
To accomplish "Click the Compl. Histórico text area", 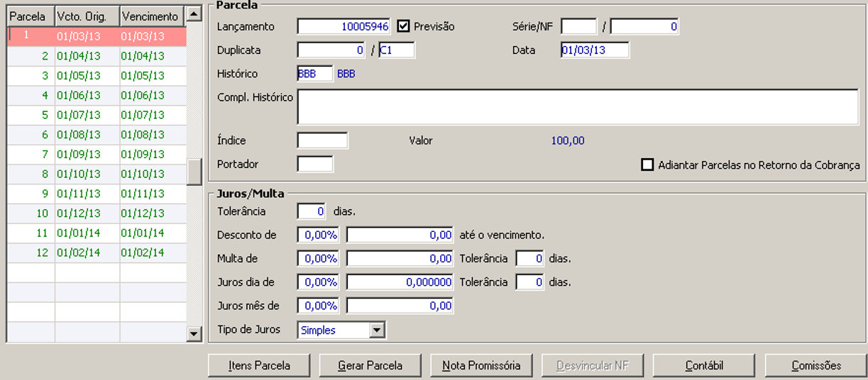I will point(578,107).
